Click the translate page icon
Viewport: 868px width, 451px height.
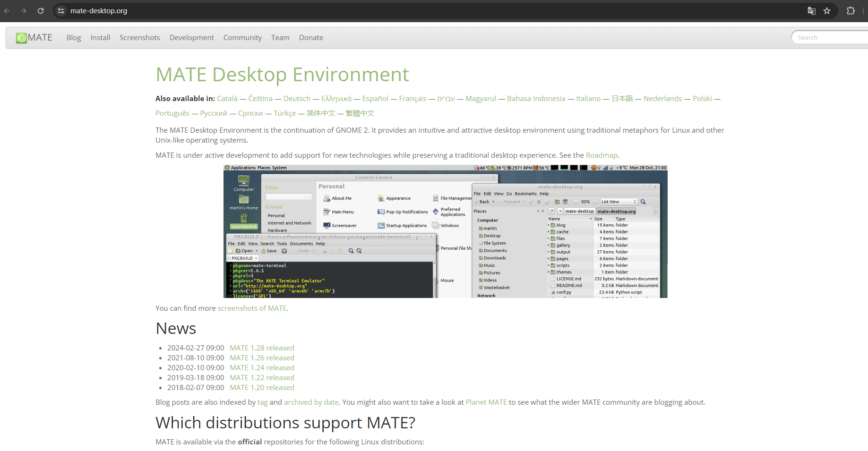point(811,11)
